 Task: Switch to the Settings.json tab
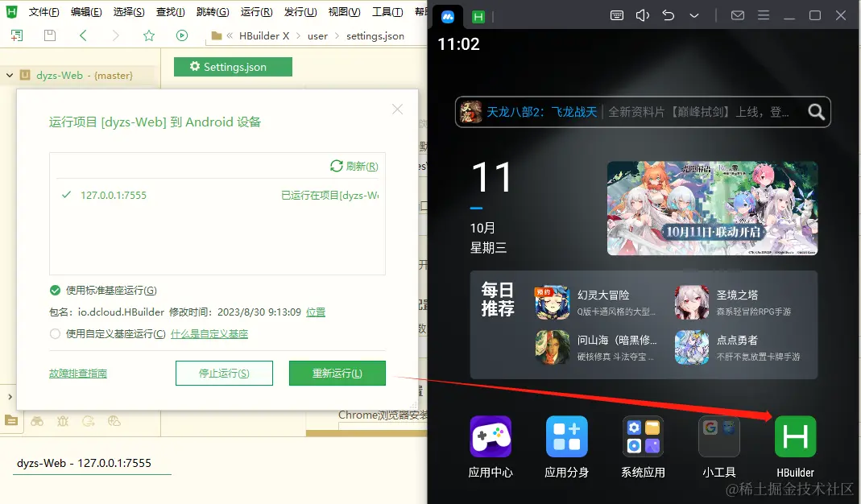[233, 67]
